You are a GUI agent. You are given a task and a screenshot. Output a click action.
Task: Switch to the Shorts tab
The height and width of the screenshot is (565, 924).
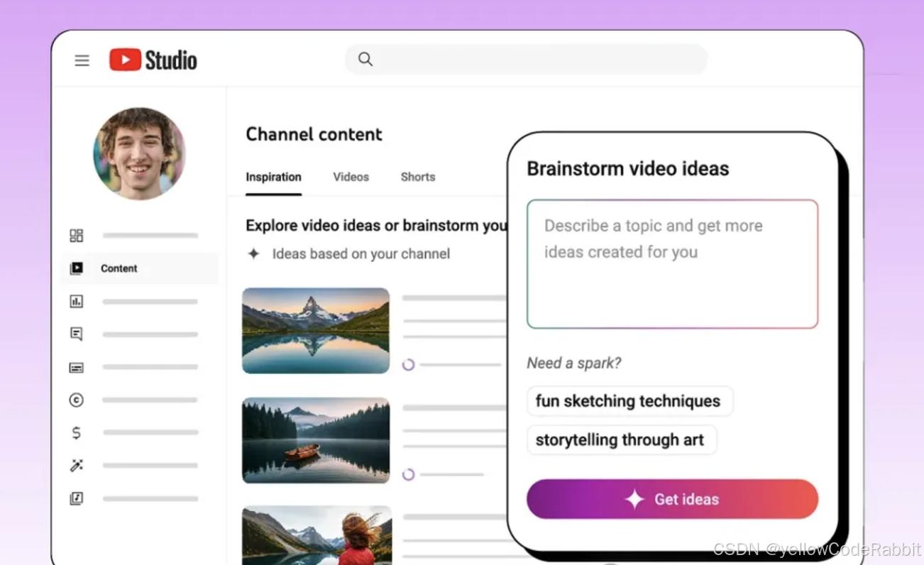coord(417,177)
